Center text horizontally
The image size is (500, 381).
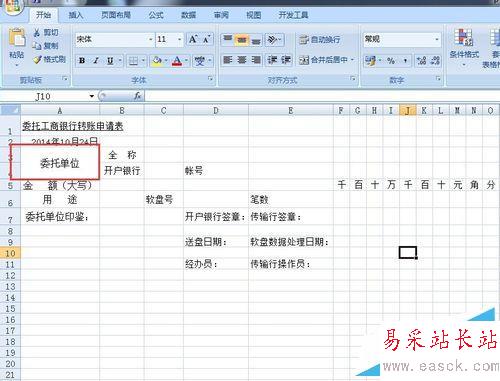click(x=242, y=60)
